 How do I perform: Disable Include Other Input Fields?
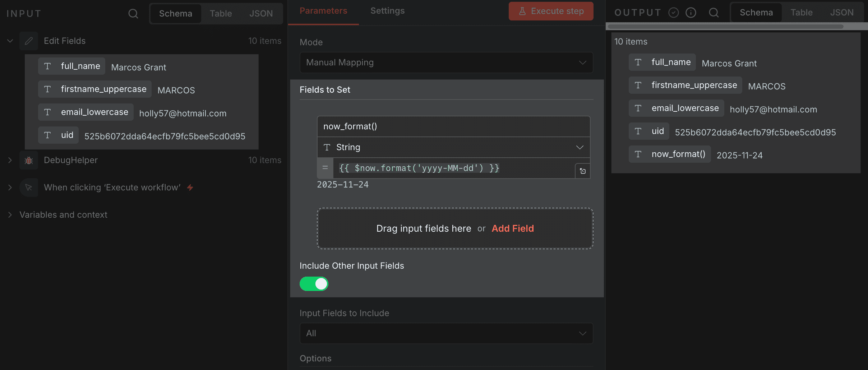[314, 284]
